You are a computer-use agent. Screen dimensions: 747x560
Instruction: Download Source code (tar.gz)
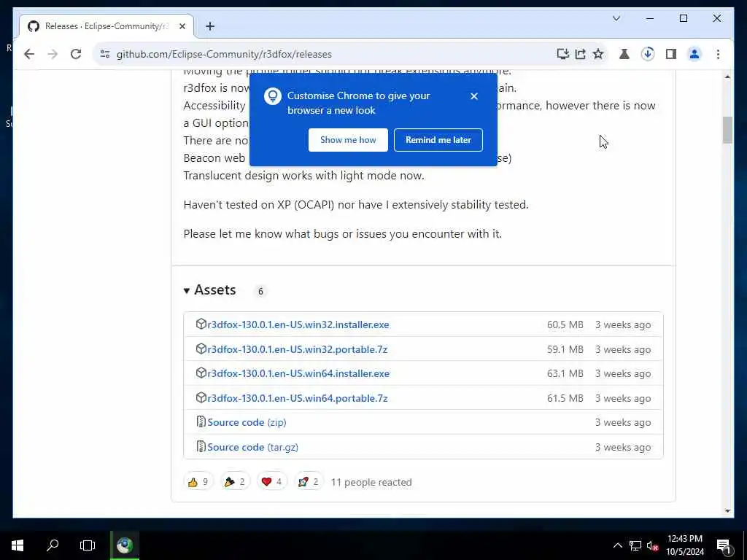[x=252, y=447]
